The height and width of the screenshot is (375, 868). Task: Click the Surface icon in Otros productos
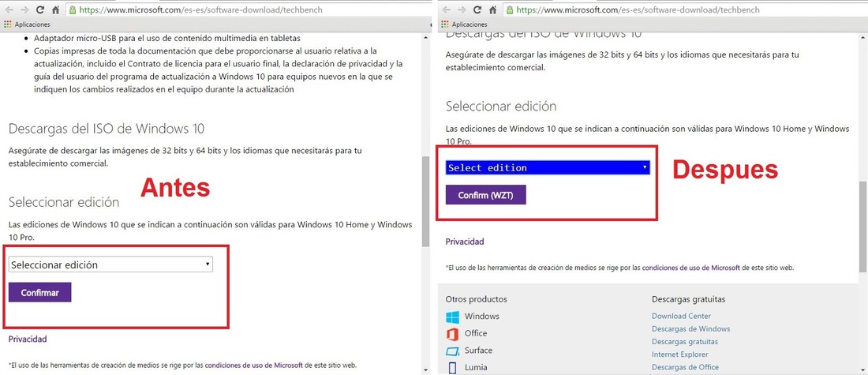tap(452, 351)
